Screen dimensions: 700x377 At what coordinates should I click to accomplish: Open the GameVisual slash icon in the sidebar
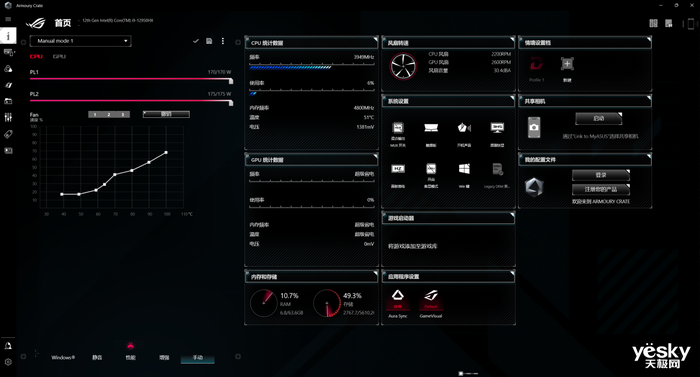point(8,85)
